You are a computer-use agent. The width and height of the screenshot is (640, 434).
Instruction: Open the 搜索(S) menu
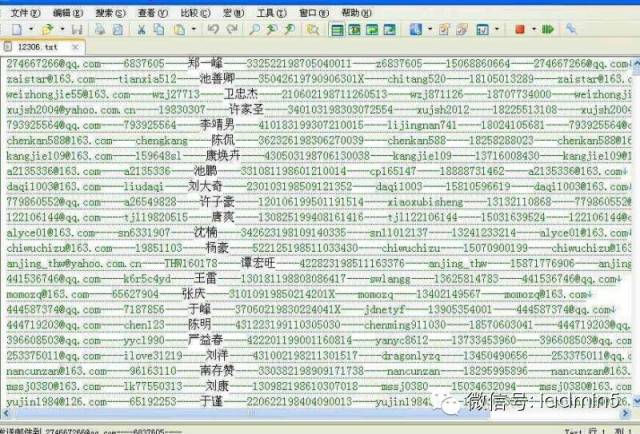coord(110,13)
